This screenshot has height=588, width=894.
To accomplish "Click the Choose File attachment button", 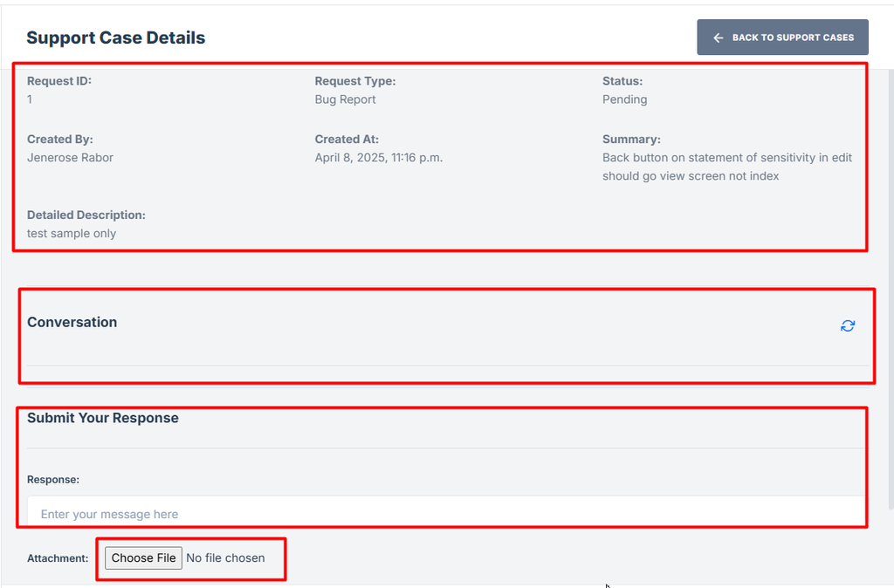I will pyautogui.click(x=144, y=557).
